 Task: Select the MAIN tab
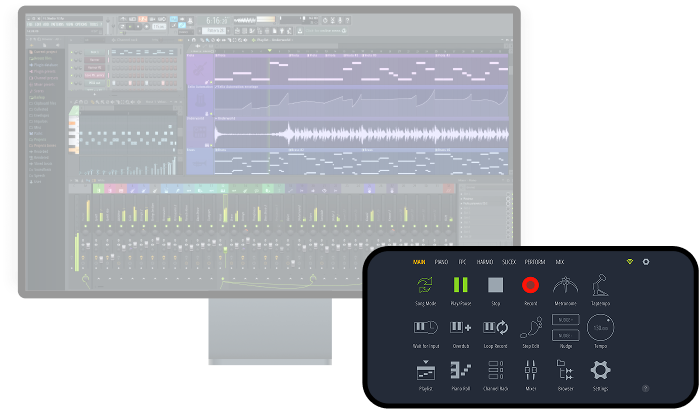click(x=419, y=262)
